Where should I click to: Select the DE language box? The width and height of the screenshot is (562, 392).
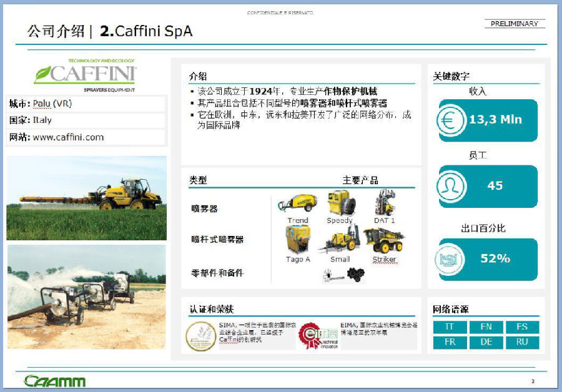tap(486, 342)
